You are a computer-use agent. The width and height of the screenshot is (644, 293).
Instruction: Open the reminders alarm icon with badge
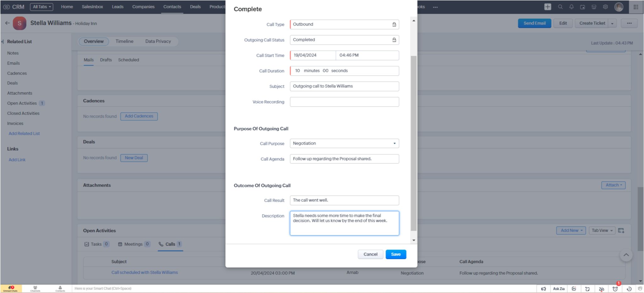pyautogui.click(x=616, y=289)
